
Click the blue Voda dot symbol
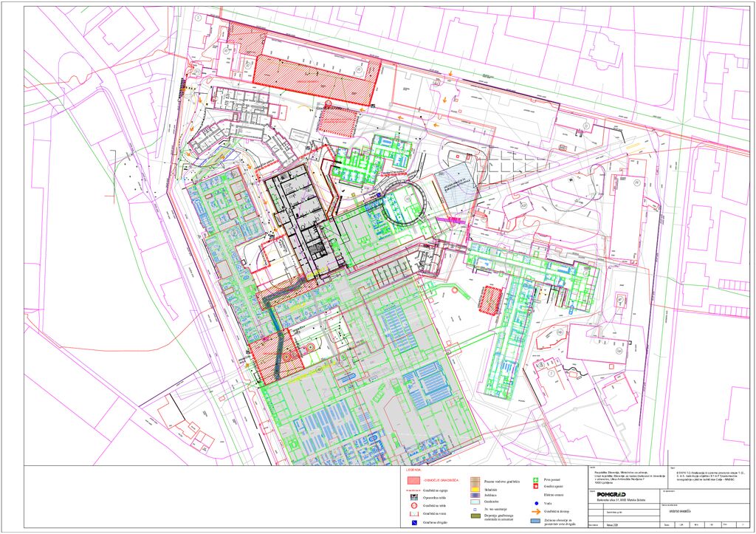pyautogui.click(x=537, y=503)
